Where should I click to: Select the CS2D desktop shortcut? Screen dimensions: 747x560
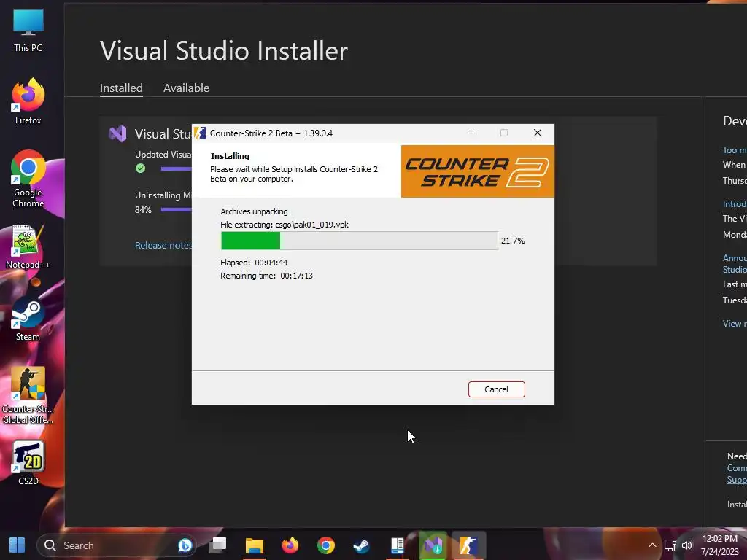point(28,463)
